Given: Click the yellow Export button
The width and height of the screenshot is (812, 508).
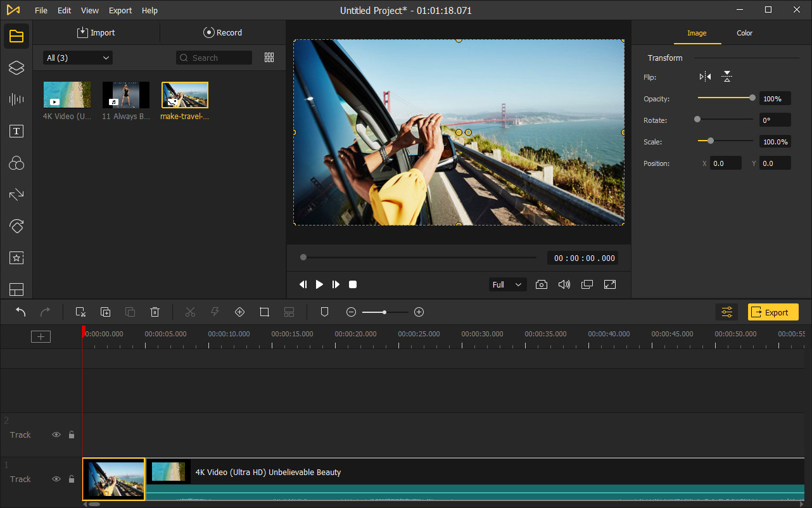Looking at the screenshot, I should [773, 312].
